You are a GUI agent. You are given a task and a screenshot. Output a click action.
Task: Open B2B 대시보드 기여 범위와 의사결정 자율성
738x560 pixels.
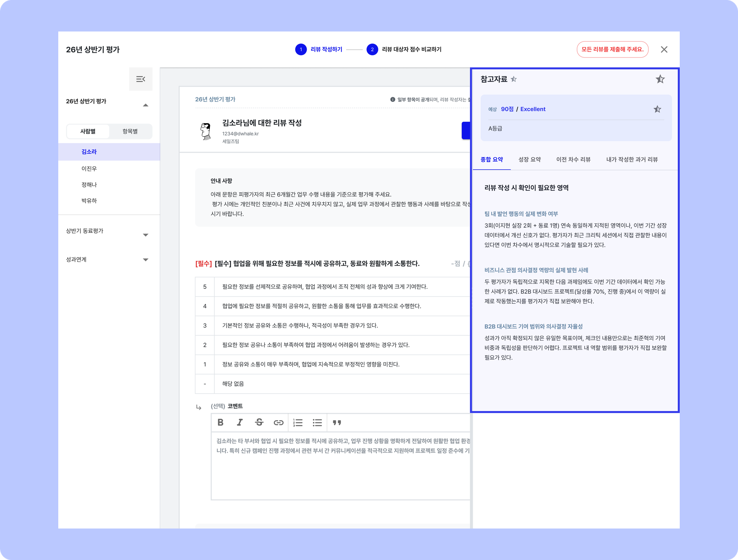click(533, 326)
